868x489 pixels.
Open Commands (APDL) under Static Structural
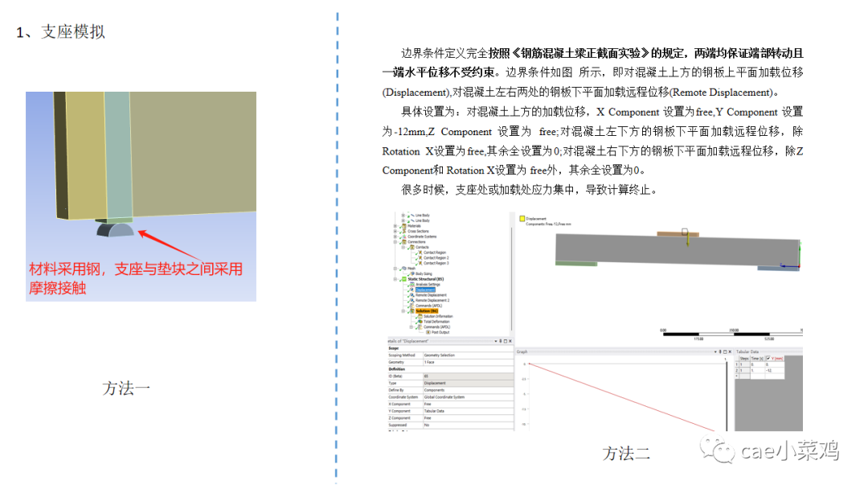pyautogui.click(x=429, y=306)
